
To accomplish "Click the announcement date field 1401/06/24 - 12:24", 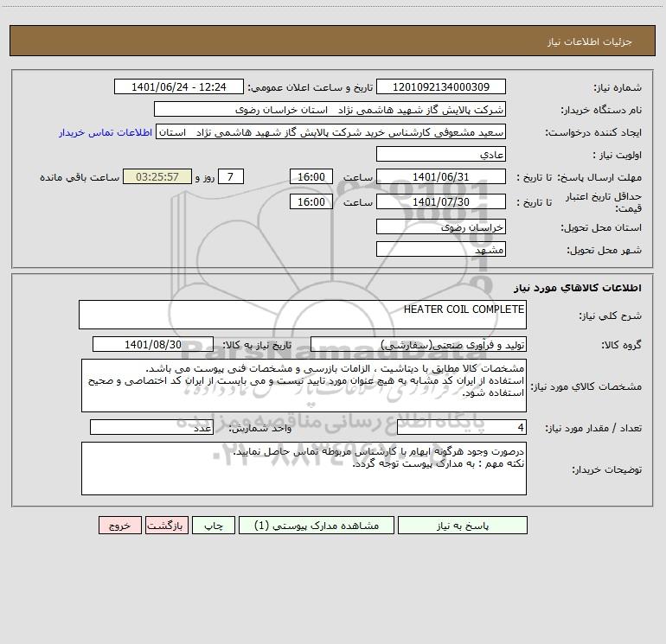I will tap(179, 86).
